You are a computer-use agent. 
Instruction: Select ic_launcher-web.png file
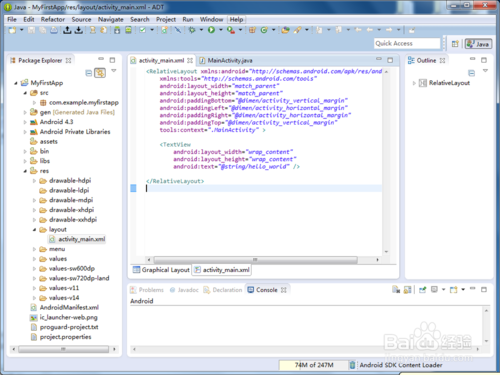click(x=64, y=317)
